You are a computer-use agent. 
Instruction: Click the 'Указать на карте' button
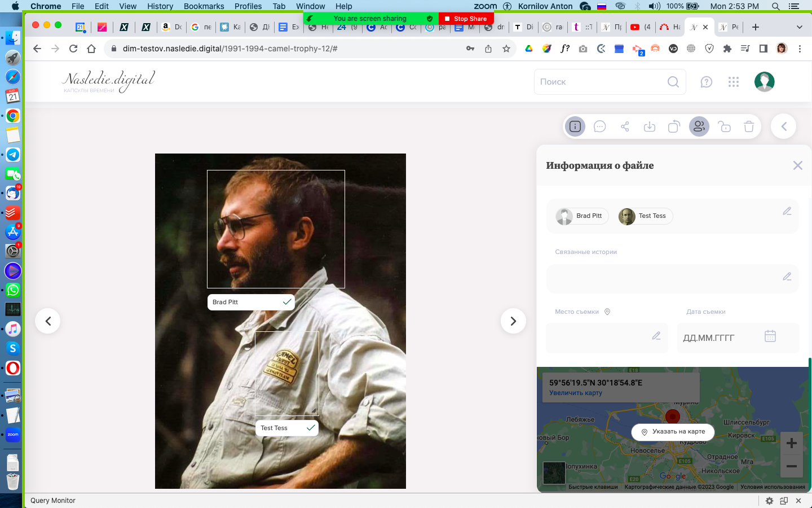pos(673,432)
